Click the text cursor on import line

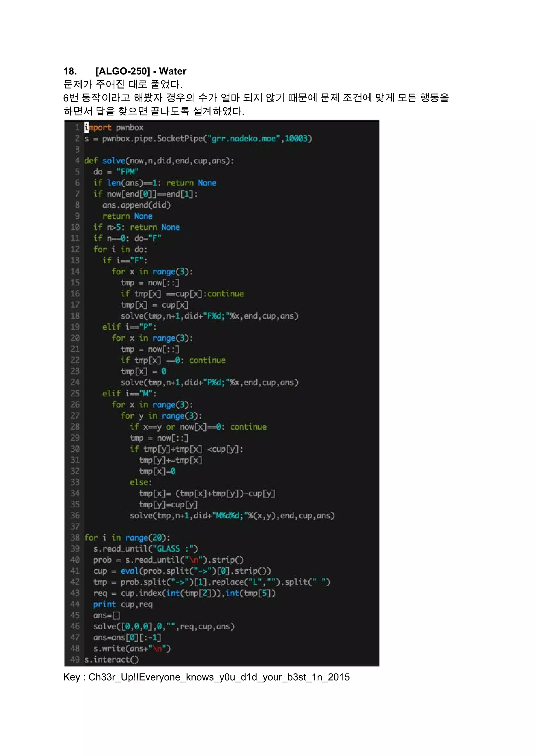[86, 127]
